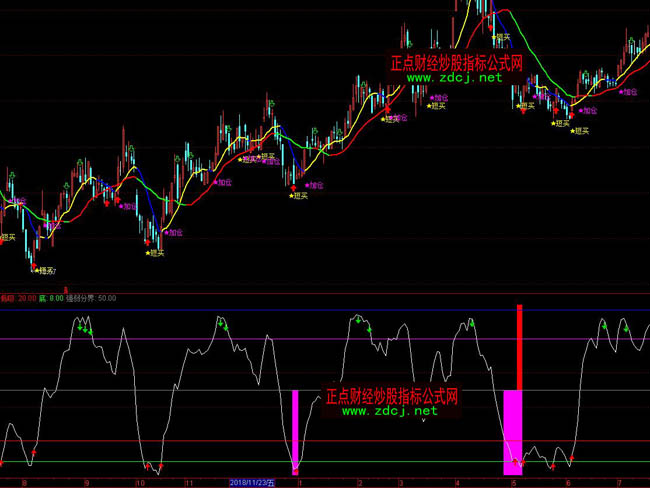Click magenta bar above the 2018/11/23 date

(x=295, y=430)
